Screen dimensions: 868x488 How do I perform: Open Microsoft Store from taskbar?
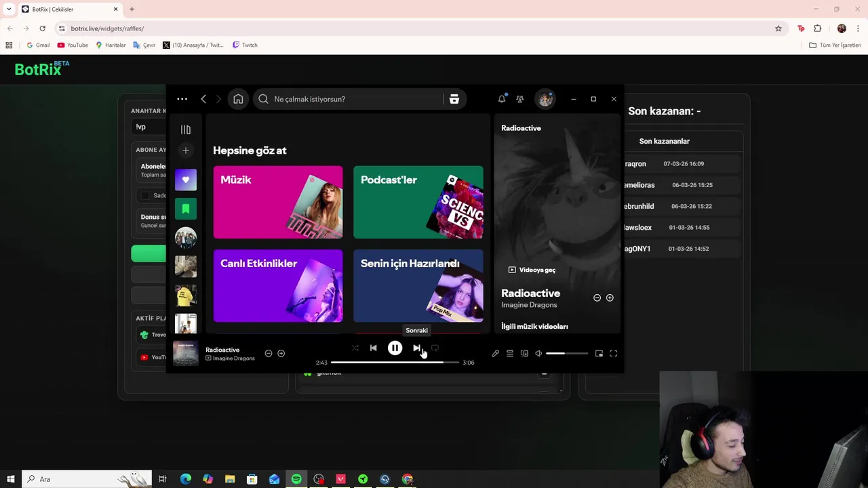[x=252, y=479]
